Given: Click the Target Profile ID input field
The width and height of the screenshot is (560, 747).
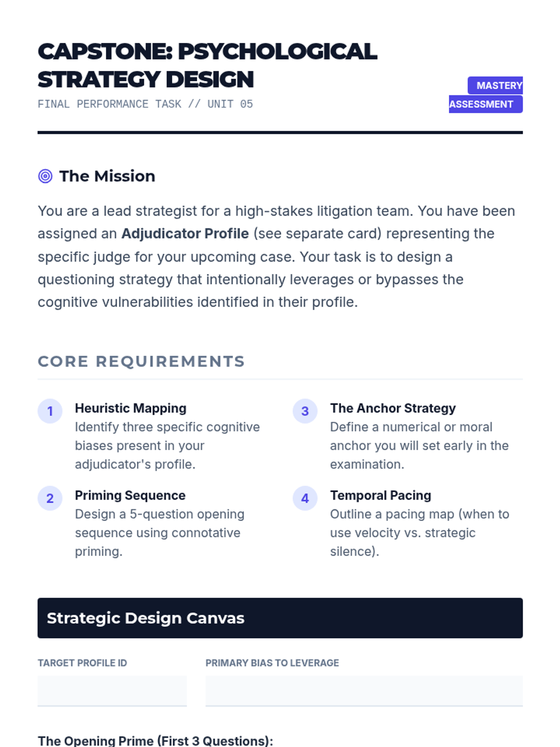Looking at the screenshot, I should (x=112, y=691).
